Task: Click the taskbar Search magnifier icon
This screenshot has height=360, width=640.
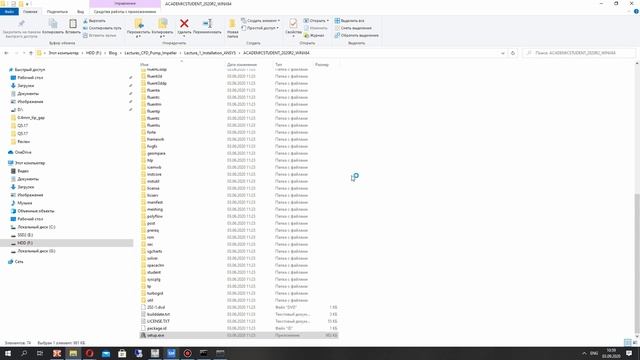Action: click(x=24, y=353)
